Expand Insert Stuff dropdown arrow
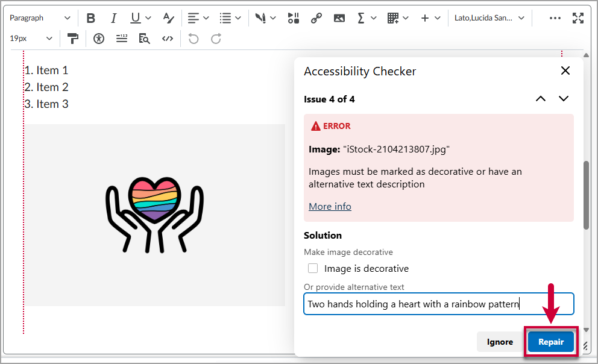Viewport: 598px width, 364px height. pyautogui.click(x=273, y=18)
